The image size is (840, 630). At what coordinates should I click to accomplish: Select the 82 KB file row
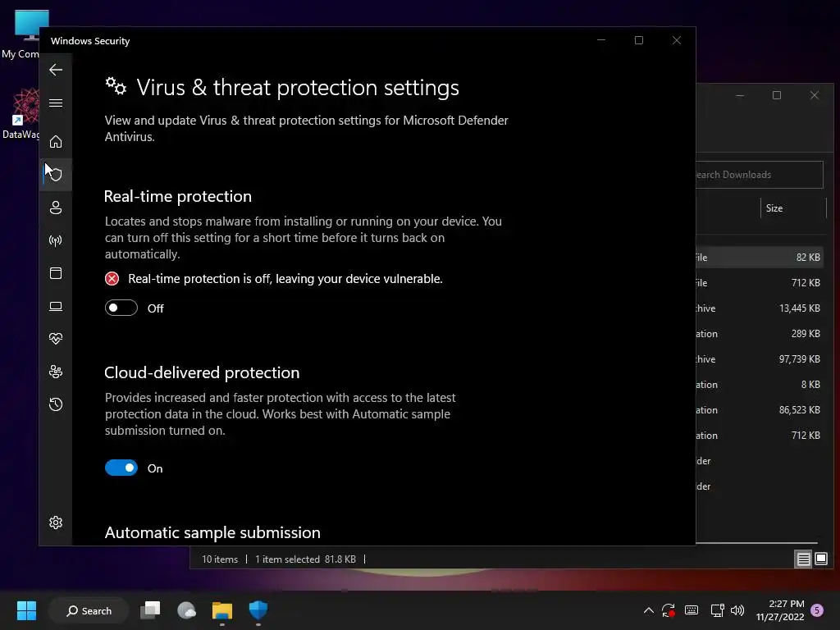(x=760, y=257)
